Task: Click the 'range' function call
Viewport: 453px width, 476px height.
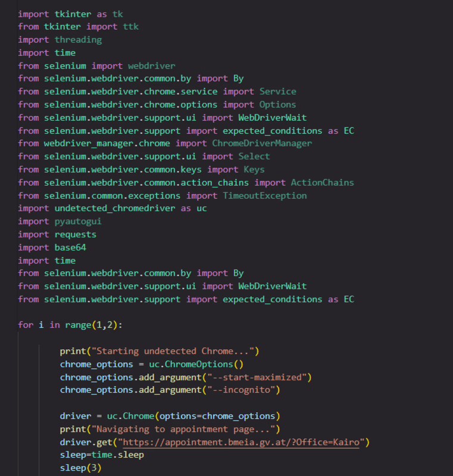Action: pyautogui.click(x=78, y=325)
